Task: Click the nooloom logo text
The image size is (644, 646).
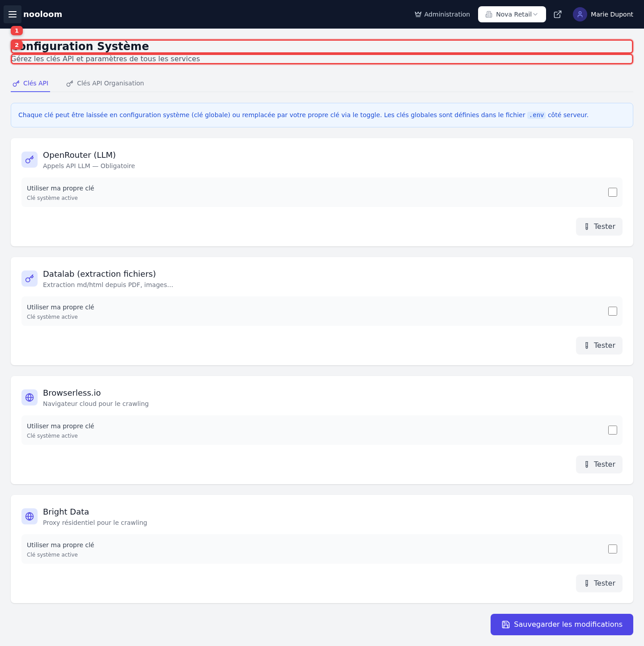Action: 42,14
